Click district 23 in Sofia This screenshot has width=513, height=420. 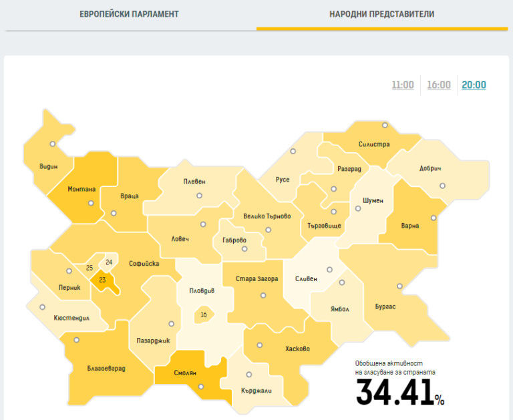[102, 280]
